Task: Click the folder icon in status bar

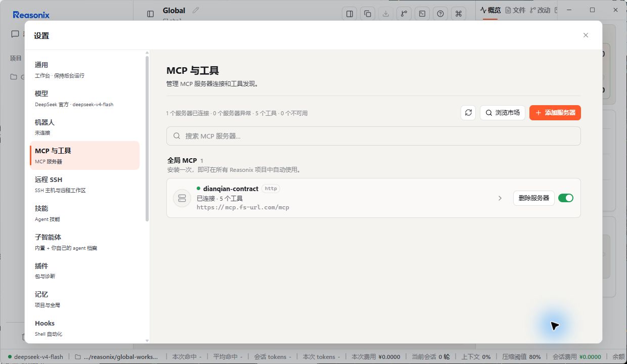Action: pos(78,356)
